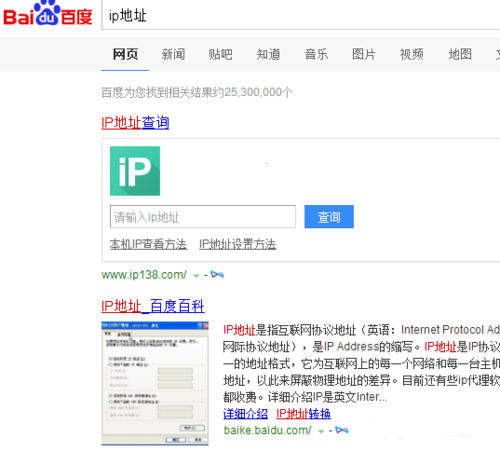Expand dropdown arrow beside baike.baidu.com
This screenshot has width=500, height=451.
321,431
